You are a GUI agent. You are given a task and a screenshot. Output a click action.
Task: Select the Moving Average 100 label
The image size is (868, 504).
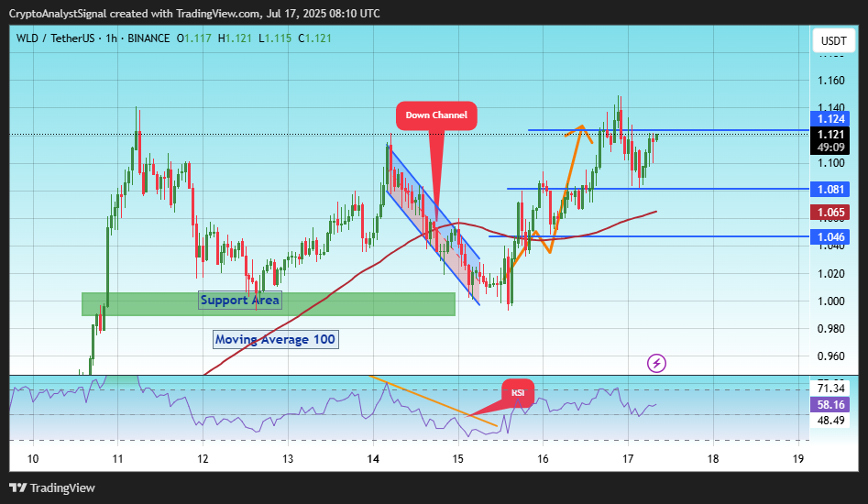tap(275, 339)
